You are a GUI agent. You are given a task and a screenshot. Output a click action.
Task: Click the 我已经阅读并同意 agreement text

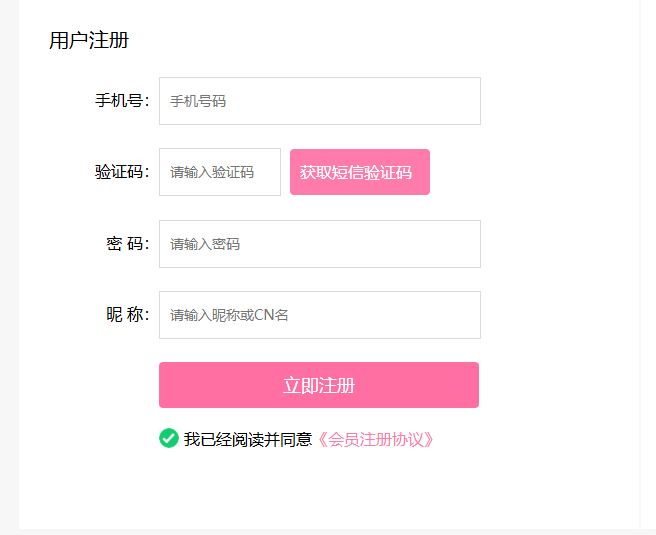[x=248, y=440]
